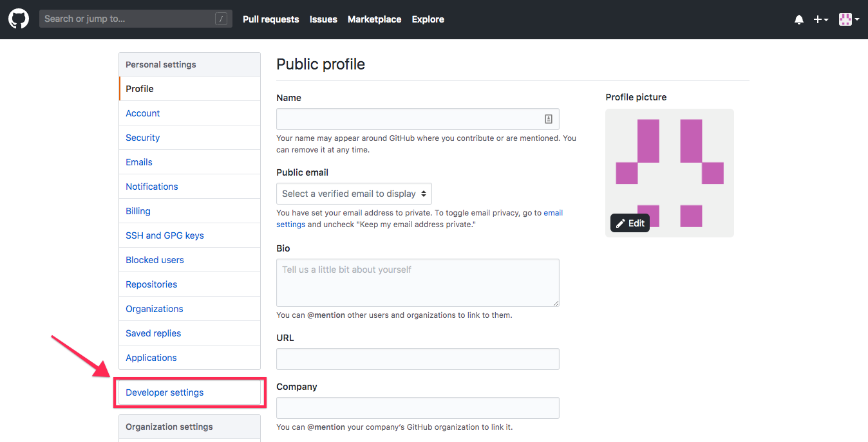Image resolution: width=868 pixels, height=442 pixels.
Task: Go to SSH and GPG keys settings
Action: pos(165,235)
